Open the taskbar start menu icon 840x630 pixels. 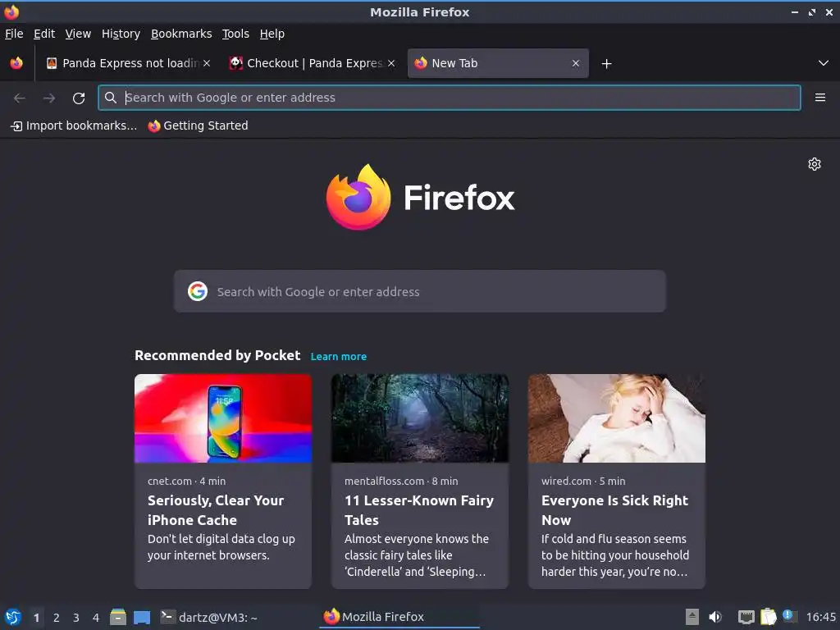coord(13,618)
